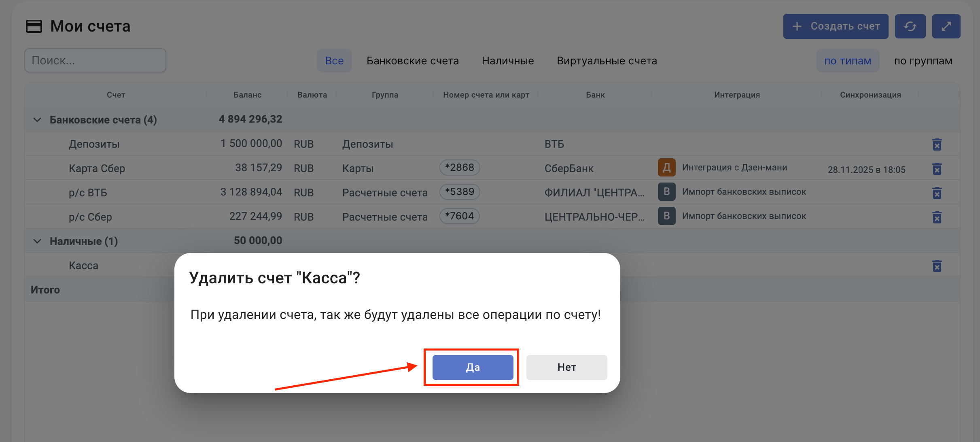Click the Дзен-мани integration icon
This screenshot has width=980, height=442.
click(x=666, y=168)
